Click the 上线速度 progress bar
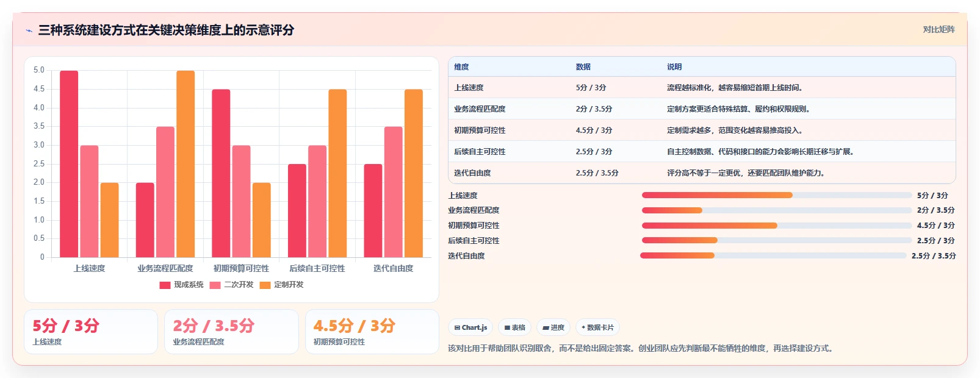This screenshot has width=980, height=378. click(776, 195)
